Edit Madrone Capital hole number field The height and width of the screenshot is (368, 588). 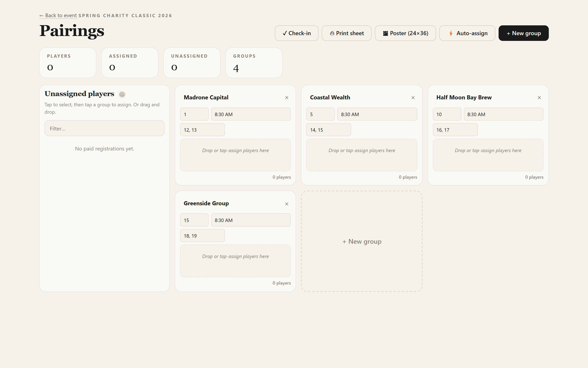(x=194, y=114)
